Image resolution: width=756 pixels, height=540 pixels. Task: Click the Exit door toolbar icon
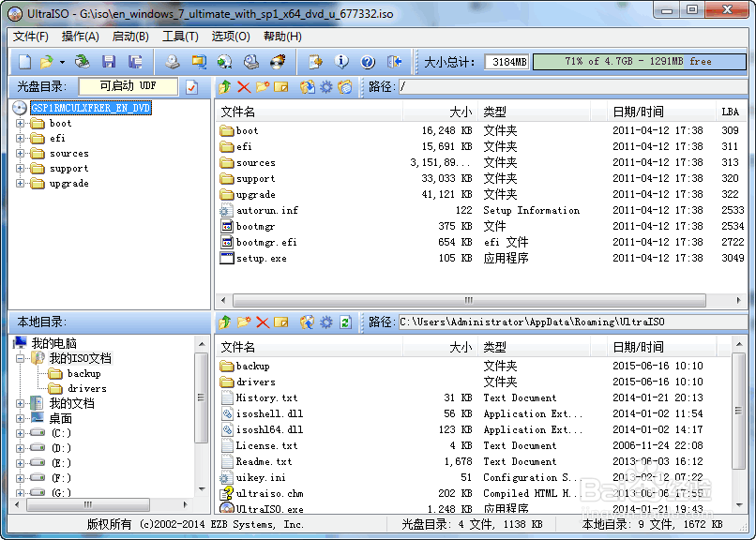click(394, 62)
